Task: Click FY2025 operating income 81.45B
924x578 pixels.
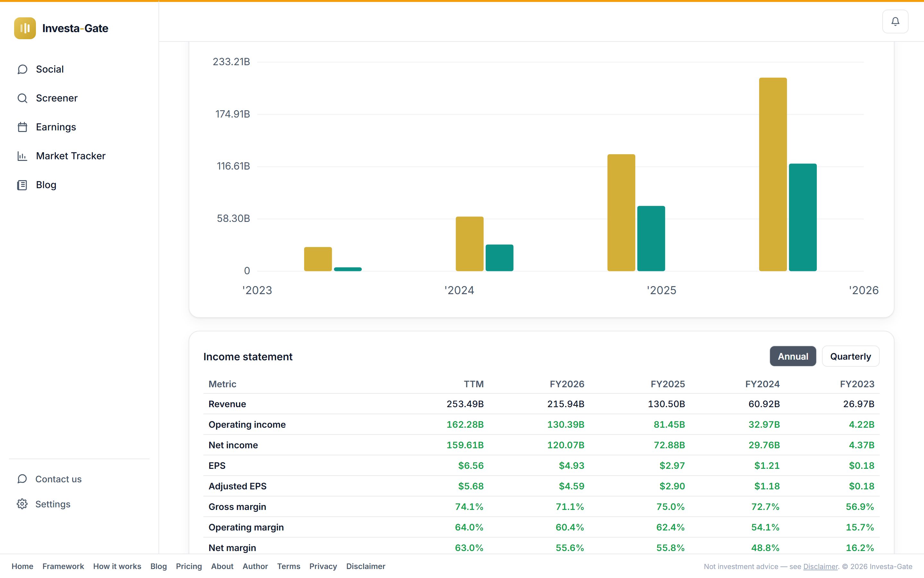Action: [x=669, y=425]
